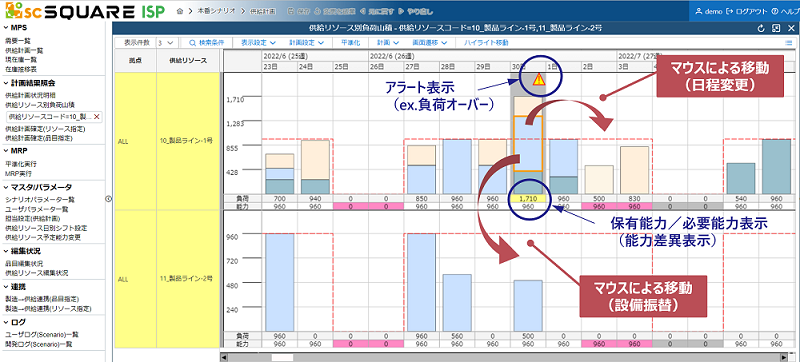The height and width of the screenshot is (362, 800).
Task: Click the load-over alert warning triangle
Action: (538, 79)
